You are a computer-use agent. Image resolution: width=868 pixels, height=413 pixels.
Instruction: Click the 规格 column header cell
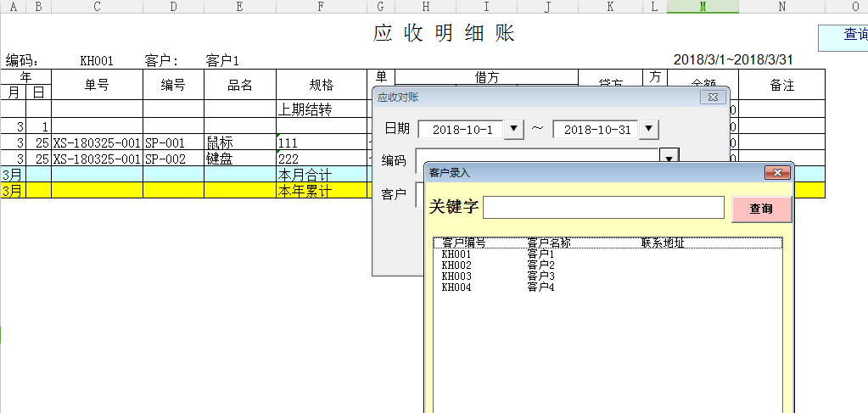(321, 85)
